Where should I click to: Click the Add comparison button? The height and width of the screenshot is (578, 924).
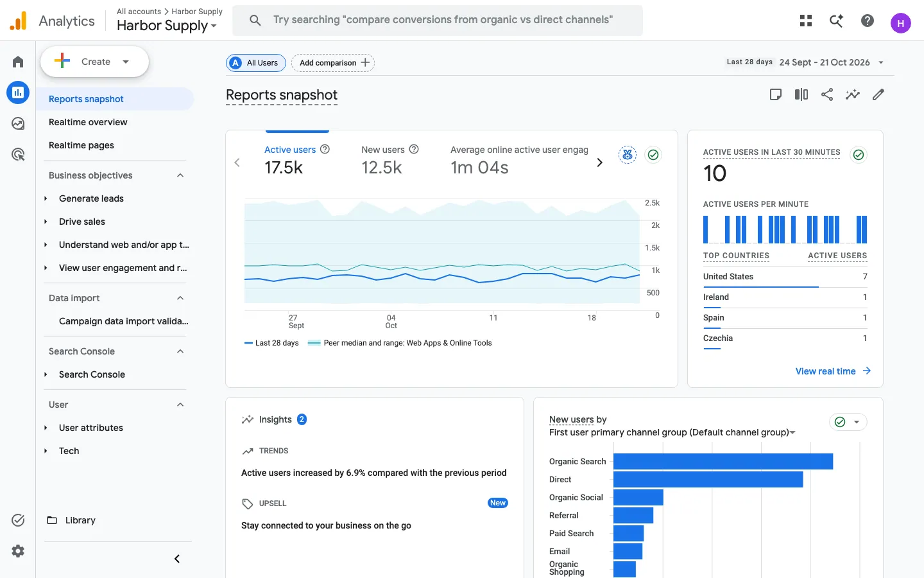click(333, 63)
